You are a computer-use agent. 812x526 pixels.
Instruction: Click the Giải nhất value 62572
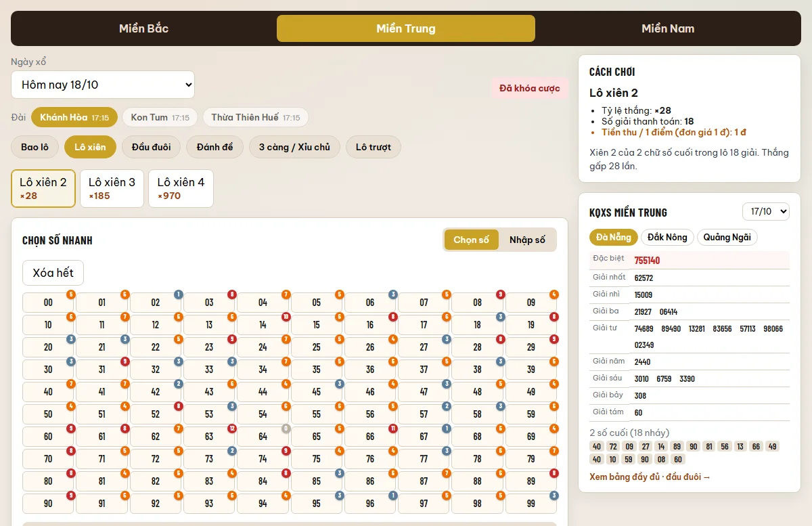(x=644, y=278)
